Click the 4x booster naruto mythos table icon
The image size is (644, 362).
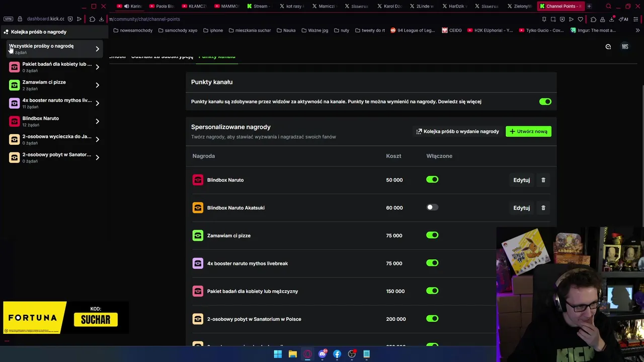[x=198, y=263]
